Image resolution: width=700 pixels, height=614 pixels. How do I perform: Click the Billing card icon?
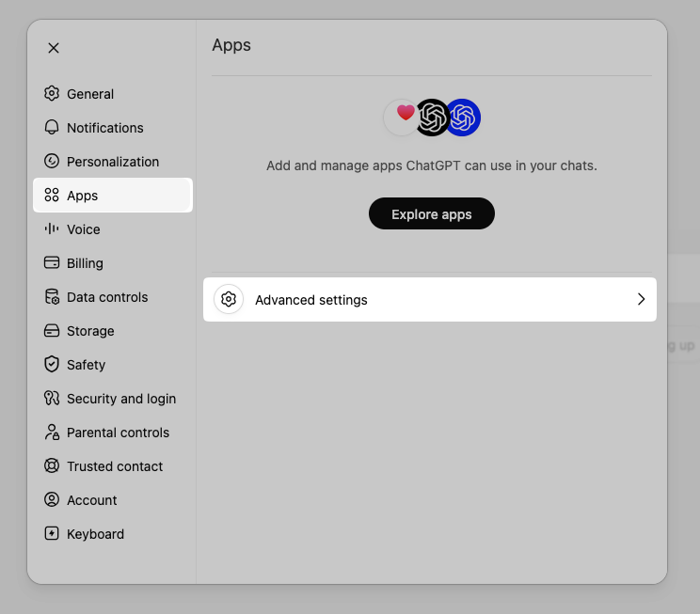52,262
